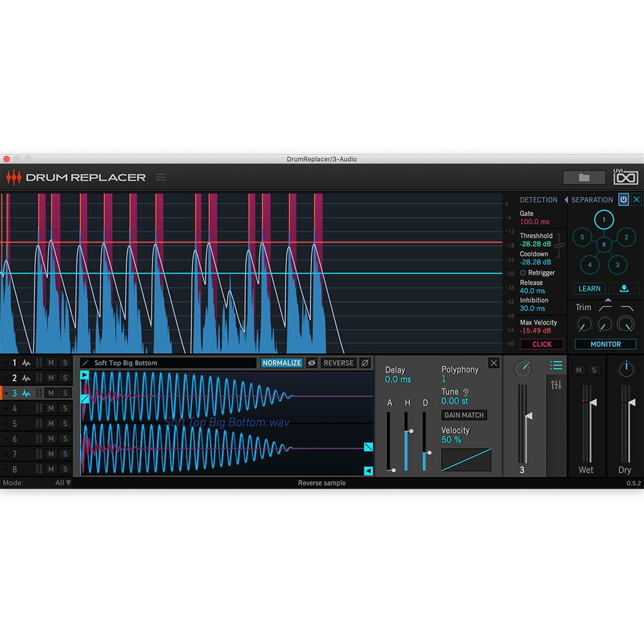This screenshot has width=644, height=644.
Task: Open the layer list view icon
Action: [556, 366]
